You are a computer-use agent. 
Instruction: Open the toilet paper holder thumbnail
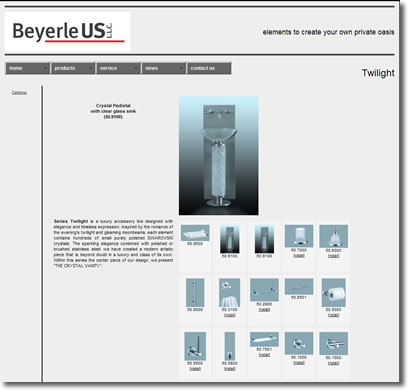coord(333,293)
